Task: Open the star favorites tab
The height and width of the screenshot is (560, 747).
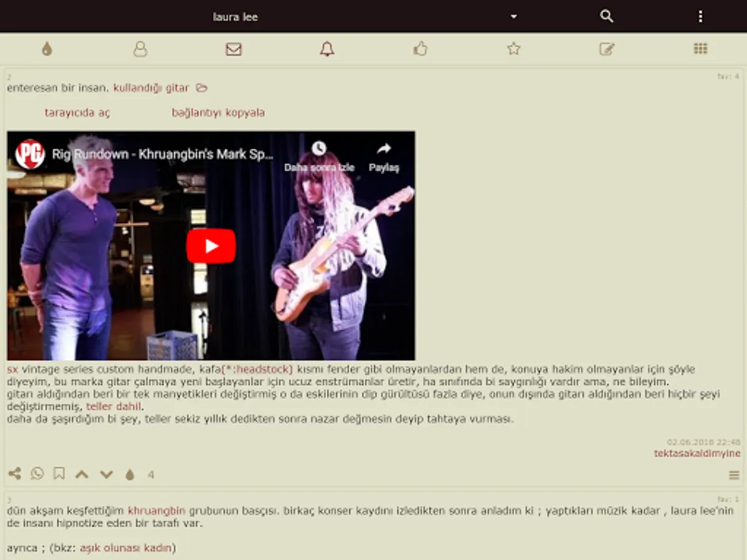Action: point(514,49)
